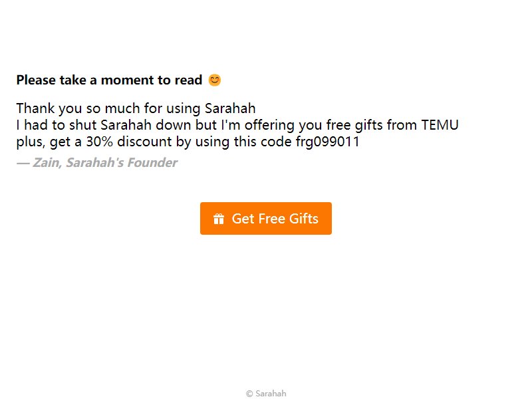532x399 pixels.
Task: Click the smiling face emoji
Action: pos(214,80)
